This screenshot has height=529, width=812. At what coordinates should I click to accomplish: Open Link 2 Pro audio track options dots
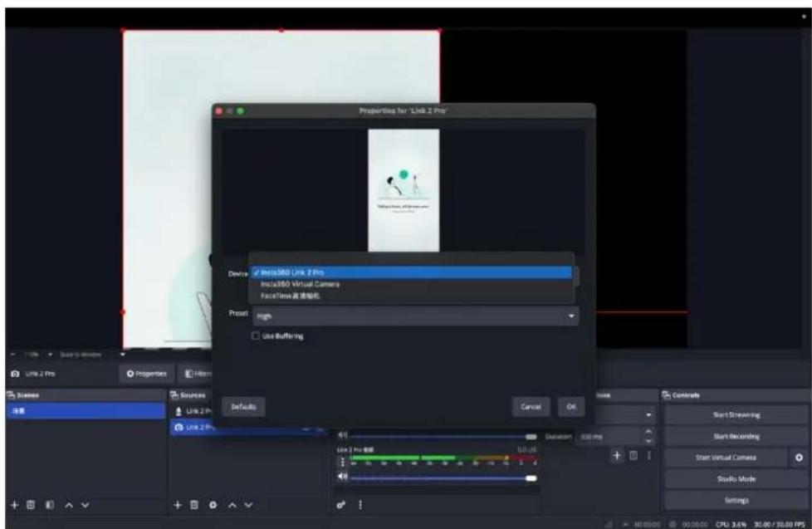tap(342, 461)
